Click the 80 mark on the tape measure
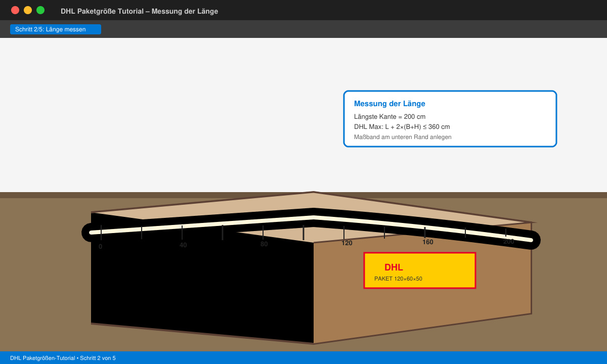The height and width of the screenshot is (364, 607). pyautogui.click(x=264, y=244)
